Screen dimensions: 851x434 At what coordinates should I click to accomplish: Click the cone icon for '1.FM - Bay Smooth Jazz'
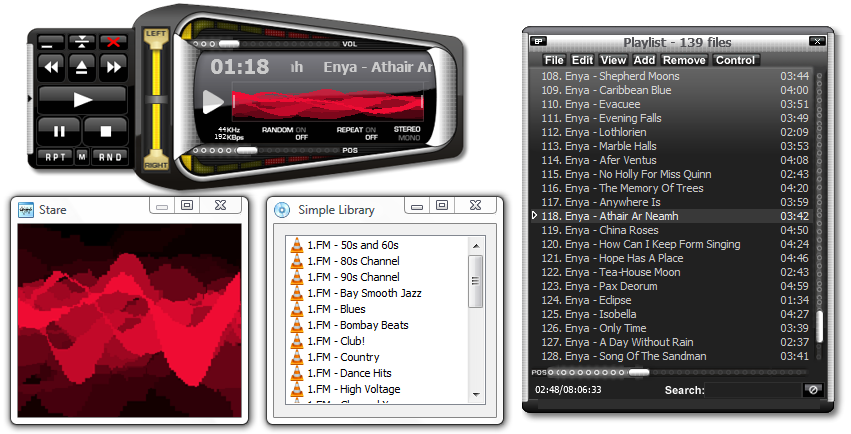click(x=297, y=293)
